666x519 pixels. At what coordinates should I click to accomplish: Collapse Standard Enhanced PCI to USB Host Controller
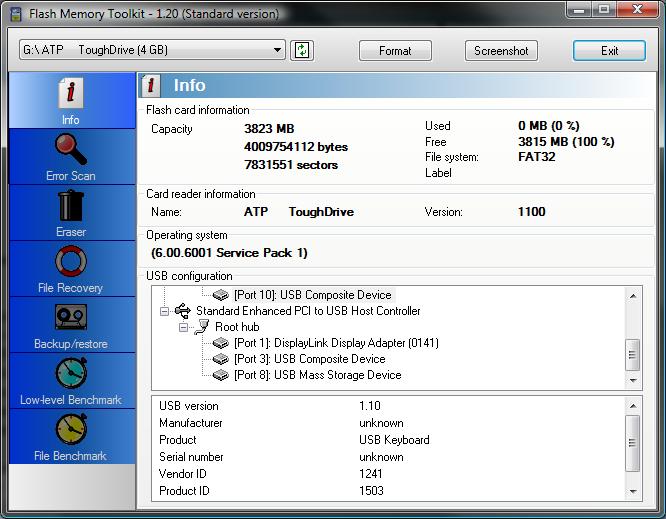[x=164, y=311]
